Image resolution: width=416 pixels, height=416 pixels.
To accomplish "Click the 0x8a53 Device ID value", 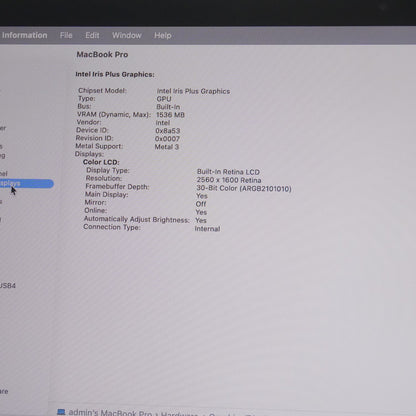I will point(167,131).
